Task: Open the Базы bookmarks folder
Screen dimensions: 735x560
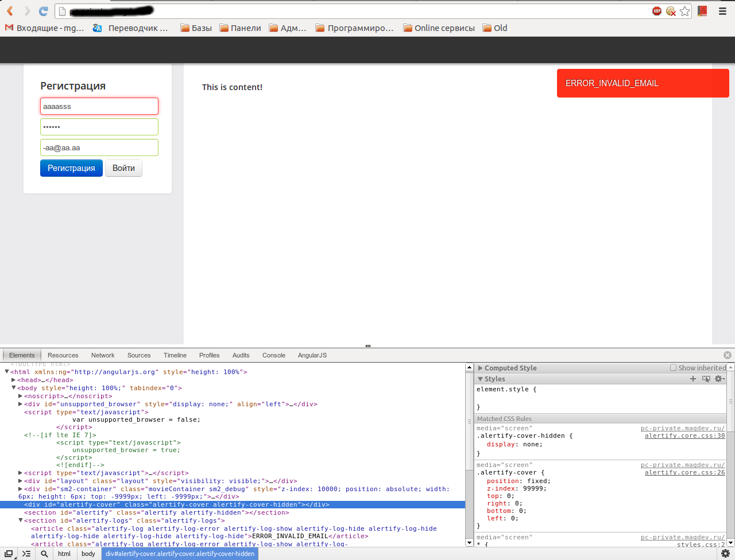Action: point(196,28)
